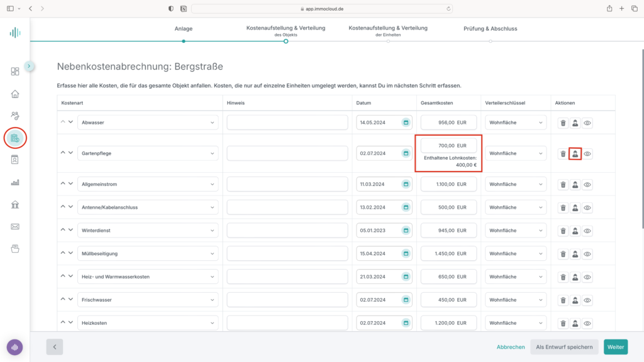Click the Hinweis field for Gartenpflege
This screenshot has height=362, width=644.
[x=287, y=153]
